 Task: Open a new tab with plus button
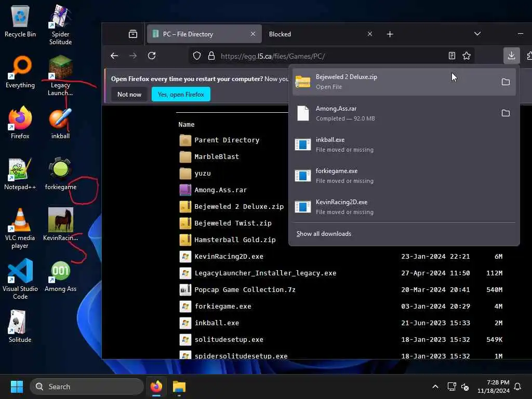[x=390, y=34]
